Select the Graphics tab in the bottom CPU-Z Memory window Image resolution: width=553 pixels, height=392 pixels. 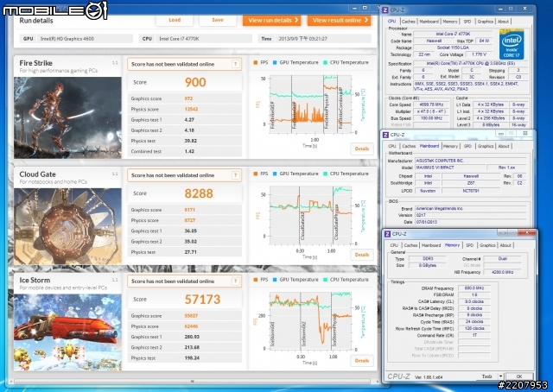click(x=487, y=245)
